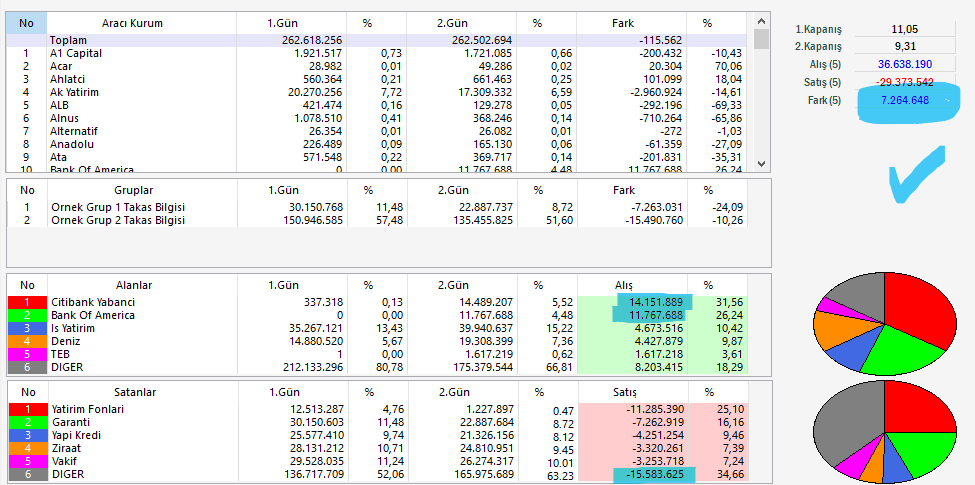This screenshot has height=485, width=975.
Task: Select the Ahlatci row
Action: tap(376, 80)
